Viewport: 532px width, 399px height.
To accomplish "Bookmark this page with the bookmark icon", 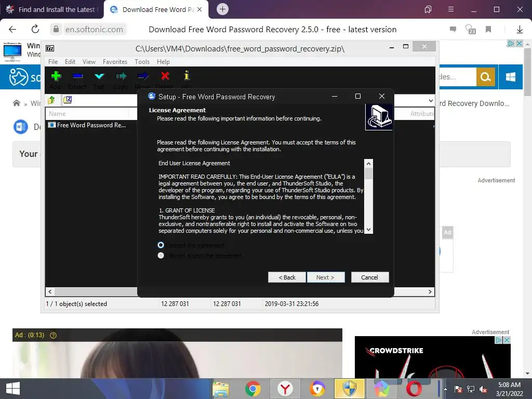I will [488, 29].
